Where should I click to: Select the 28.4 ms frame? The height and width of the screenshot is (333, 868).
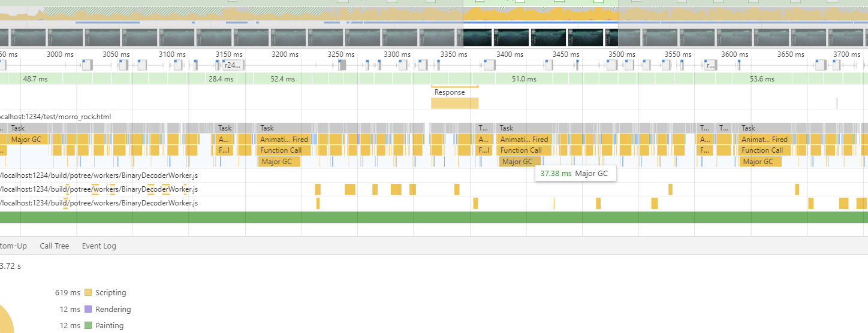tap(221, 78)
